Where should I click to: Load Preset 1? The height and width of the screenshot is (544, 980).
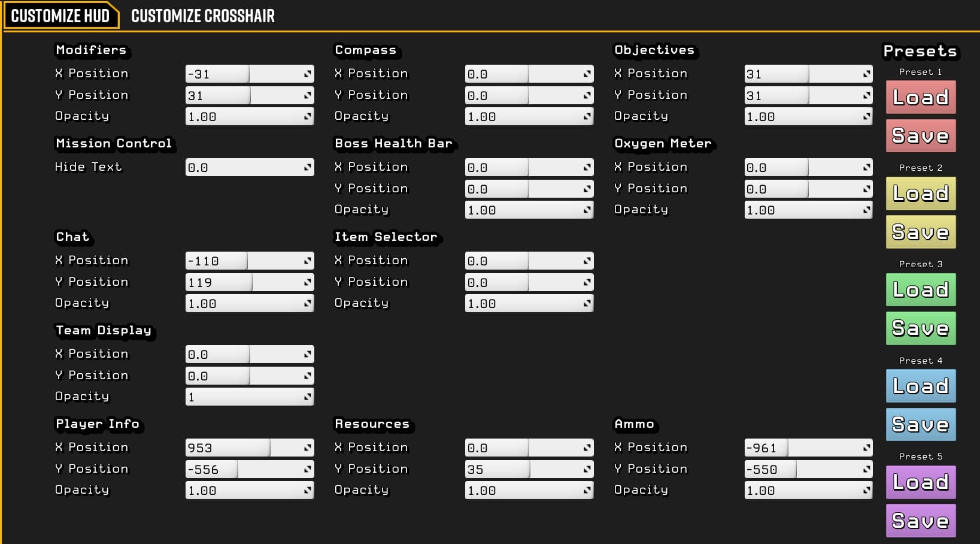click(921, 97)
